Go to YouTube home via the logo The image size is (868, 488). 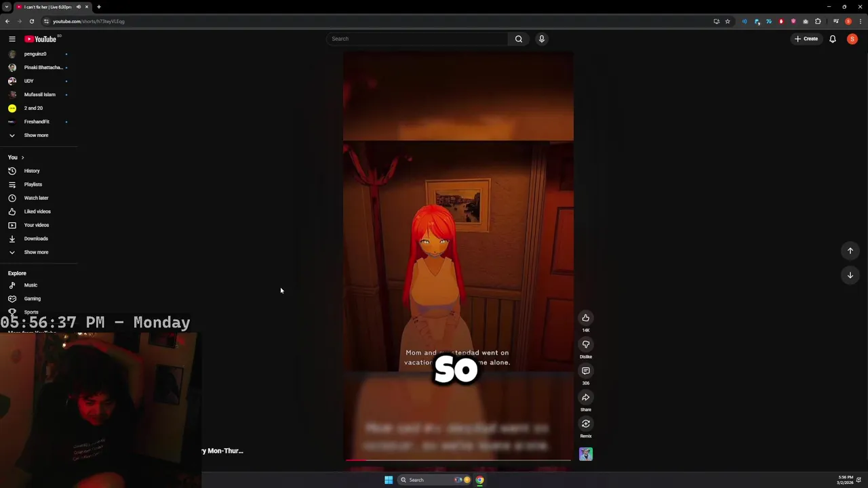[41, 39]
